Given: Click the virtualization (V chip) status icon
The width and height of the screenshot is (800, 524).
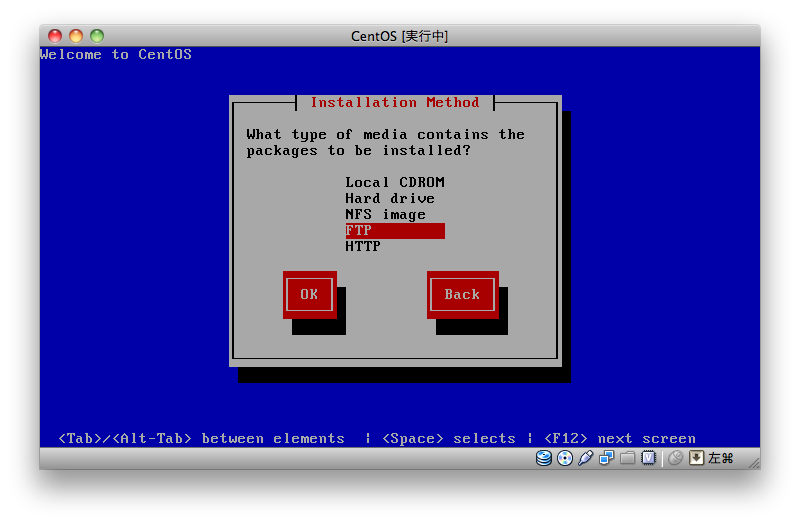Looking at the screenshot, I should pos(648,458).
